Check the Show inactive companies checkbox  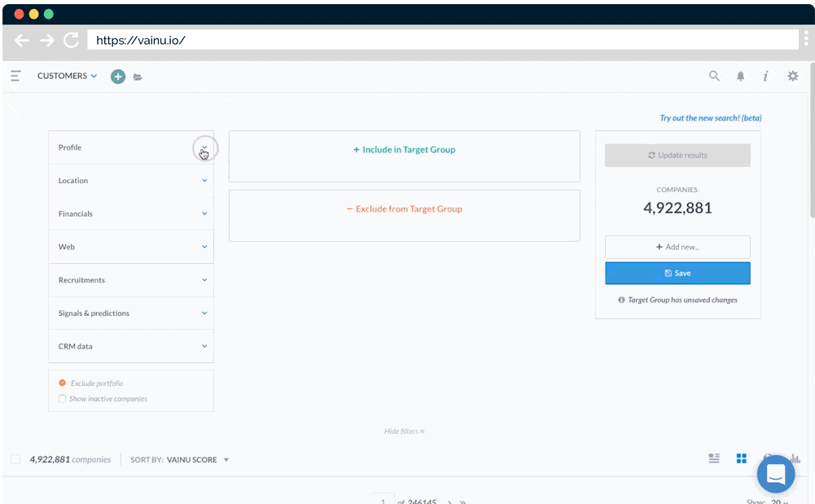(63, 398)
